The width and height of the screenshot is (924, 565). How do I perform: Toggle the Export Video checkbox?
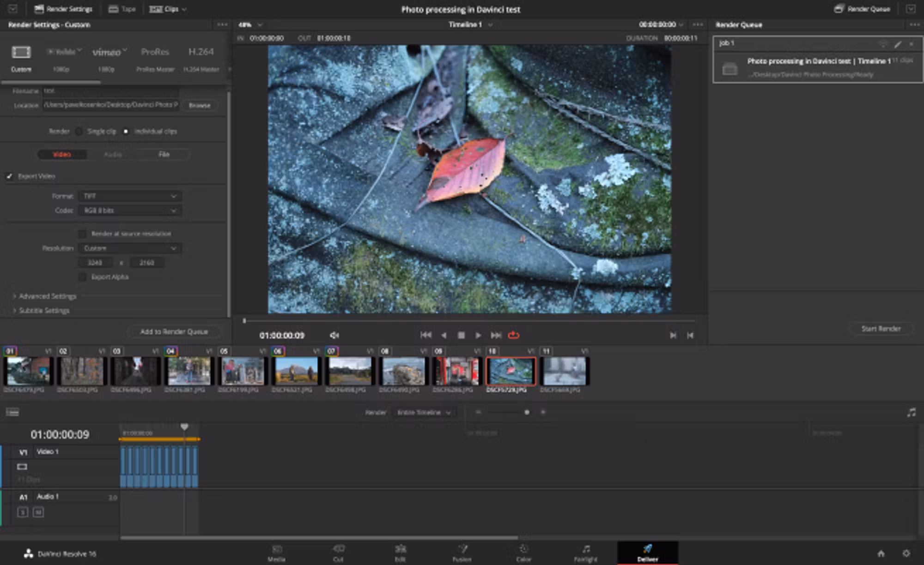point(9,176)
